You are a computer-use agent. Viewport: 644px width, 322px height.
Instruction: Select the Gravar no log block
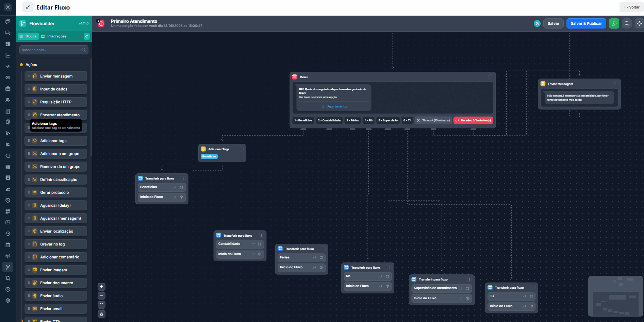pos(56,244)
